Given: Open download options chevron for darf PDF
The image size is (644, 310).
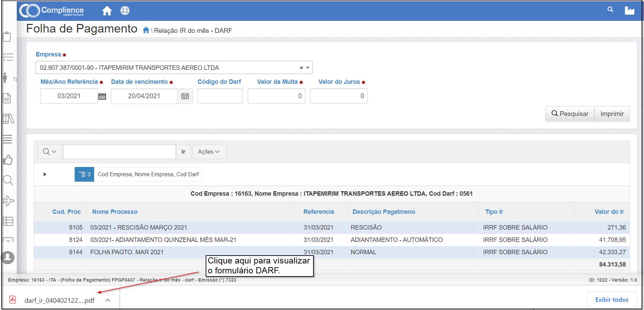Looking at the screenshot, I should [107, 300].
